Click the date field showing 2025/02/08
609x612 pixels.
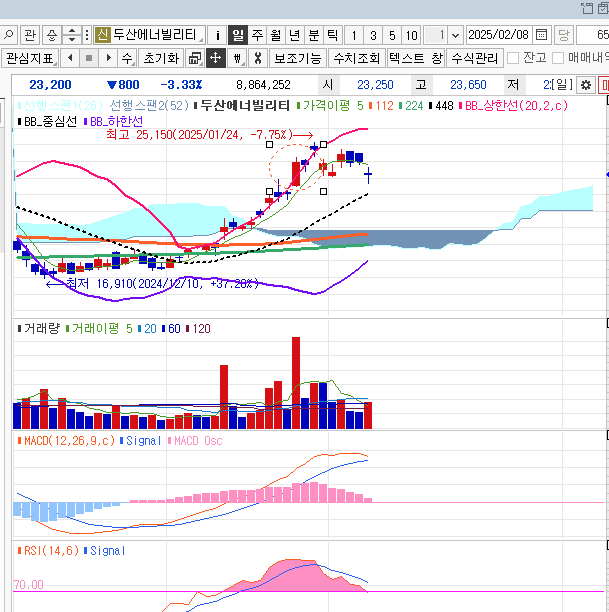click(499, 35)
